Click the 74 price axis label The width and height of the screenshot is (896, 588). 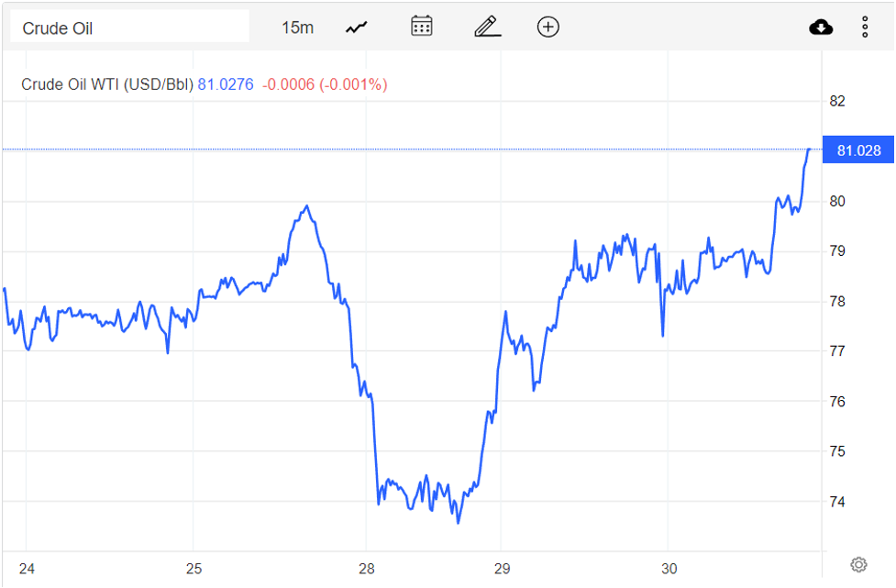[836, 502]
